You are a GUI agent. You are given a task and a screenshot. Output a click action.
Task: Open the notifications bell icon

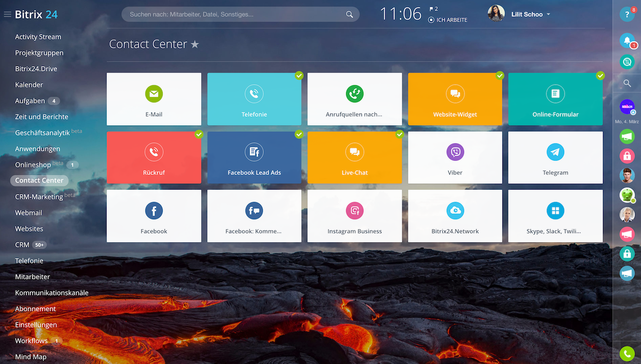627,40
